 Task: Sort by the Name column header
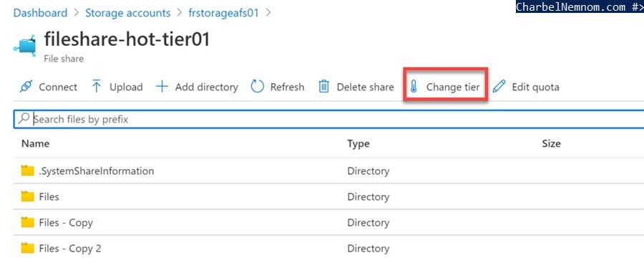click(x=35, y=143)
